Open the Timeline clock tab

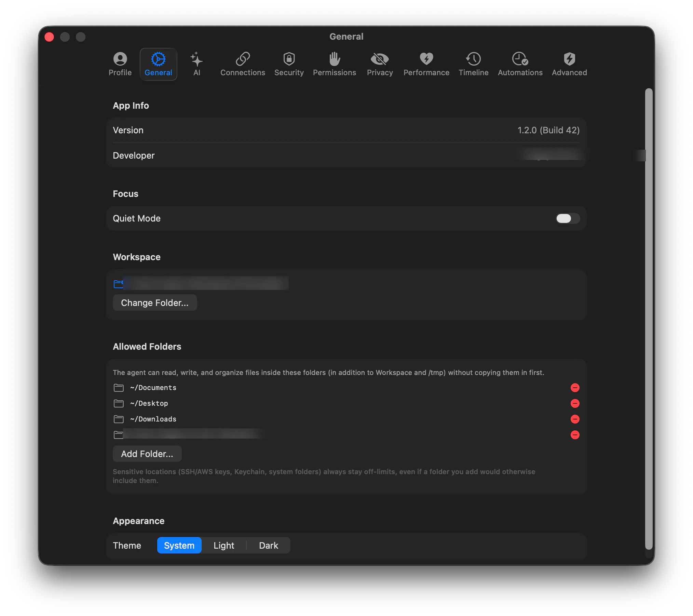(473, 64)
